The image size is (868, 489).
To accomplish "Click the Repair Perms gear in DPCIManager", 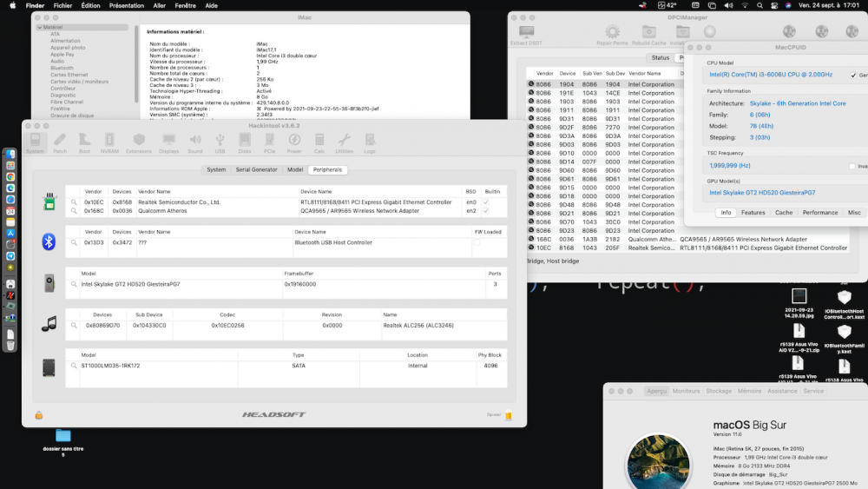I will point(612,35).
